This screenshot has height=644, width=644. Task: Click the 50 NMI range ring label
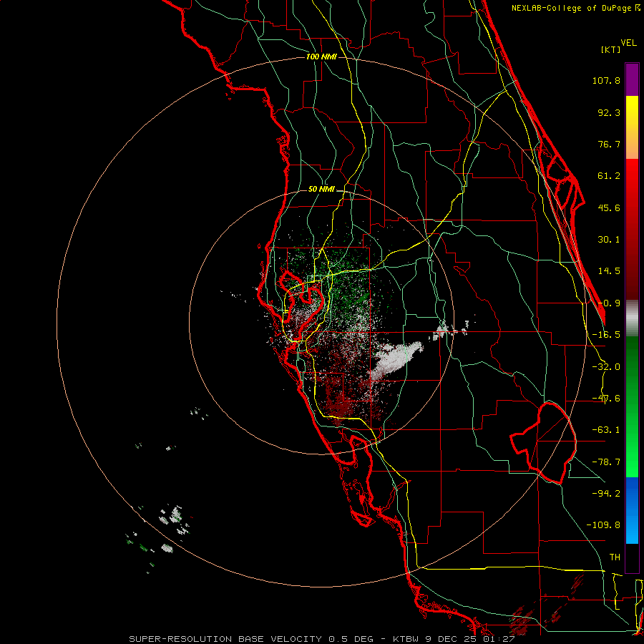[321, 190]
